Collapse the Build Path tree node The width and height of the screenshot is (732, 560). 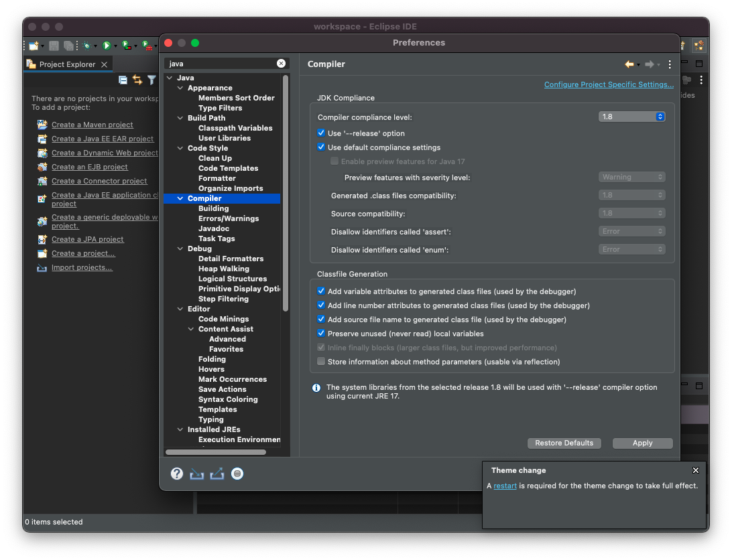point(180,118)
